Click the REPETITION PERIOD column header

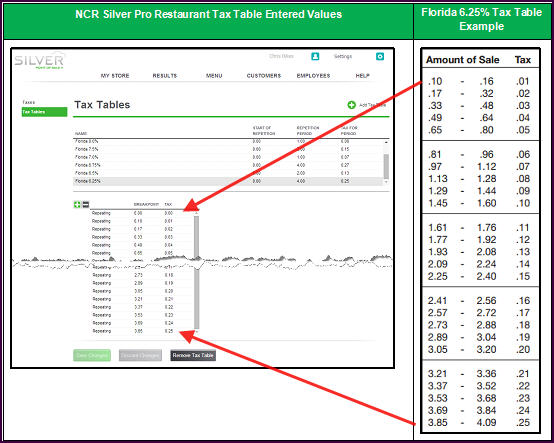click(308, 131)
